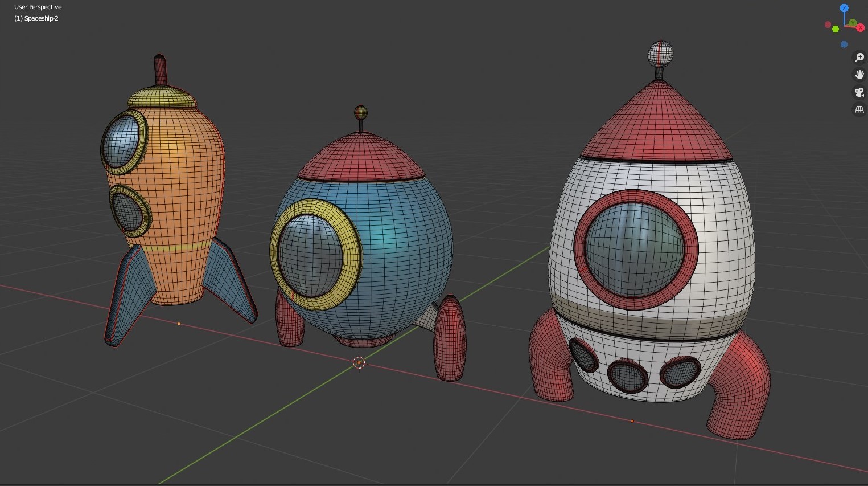
Task: Click the 3D cursor at the scene center
Action: [x=359, y=362]
